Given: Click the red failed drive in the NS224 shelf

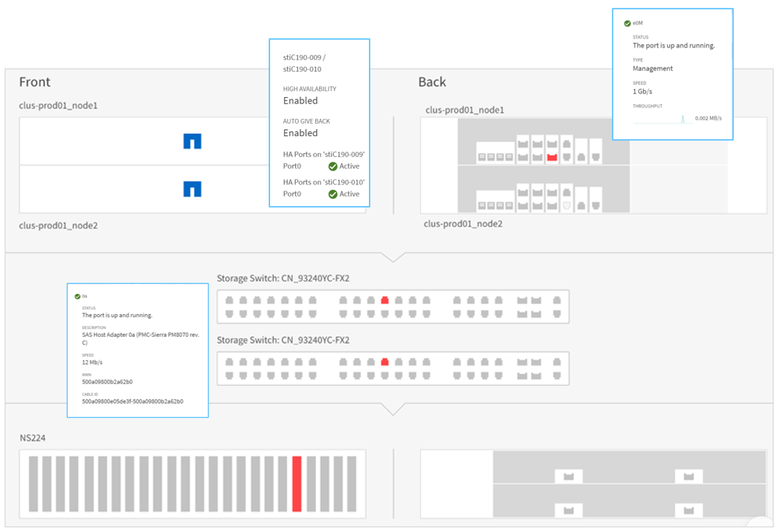Looking at the screenshot, I should 297,484.
